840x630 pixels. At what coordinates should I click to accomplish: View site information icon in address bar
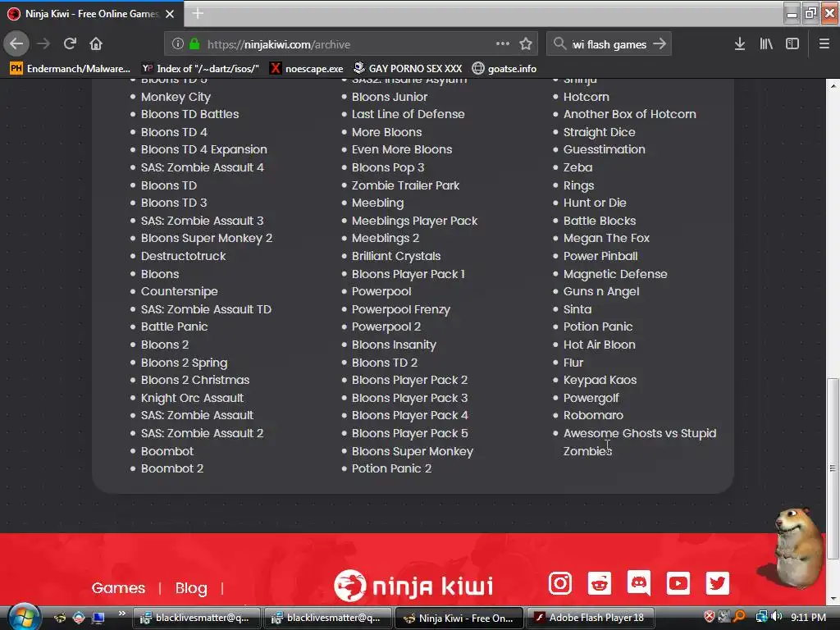pos(178,44)
